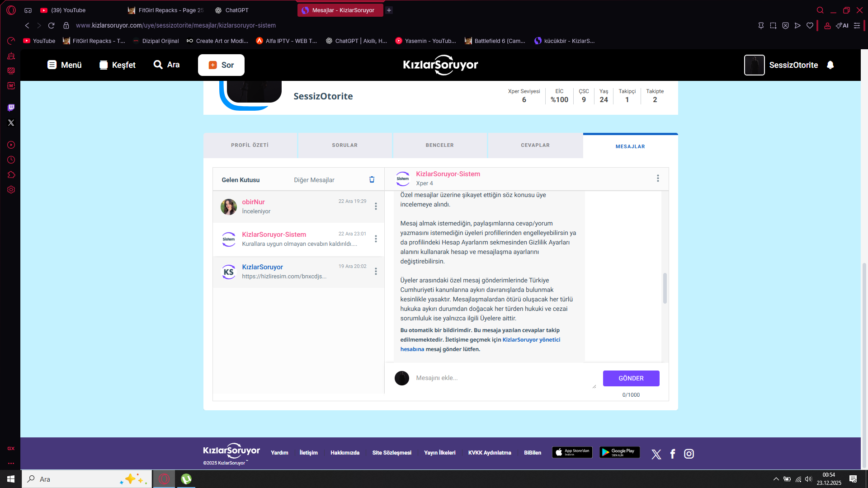Switch to the CEVAPLAR tab
Screen dimensions: 868x488
coord(535,145)
